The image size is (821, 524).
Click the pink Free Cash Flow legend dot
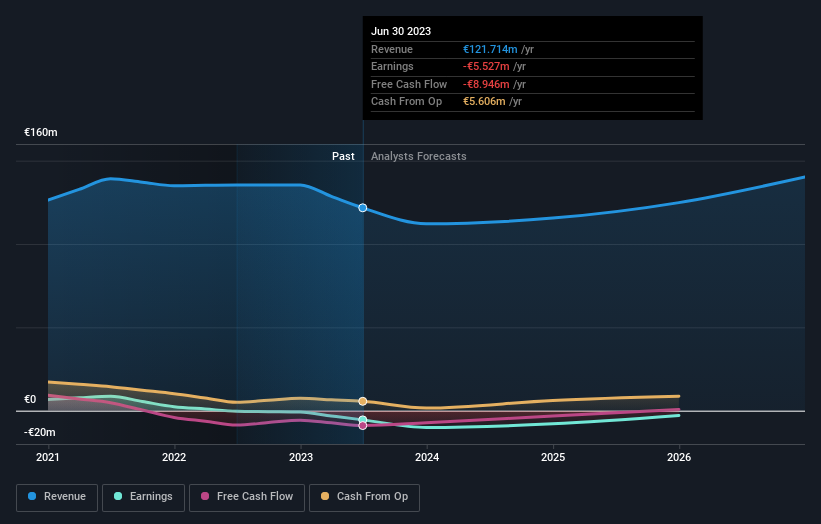click(x=205, y=496)
